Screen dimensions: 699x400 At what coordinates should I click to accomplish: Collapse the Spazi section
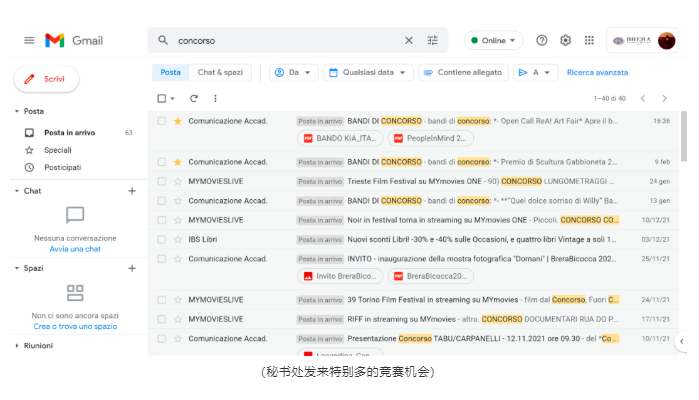coord(17,268)
